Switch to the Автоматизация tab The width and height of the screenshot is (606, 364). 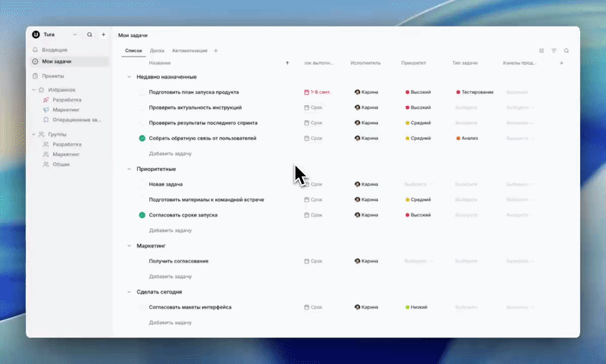coord(189,51)
